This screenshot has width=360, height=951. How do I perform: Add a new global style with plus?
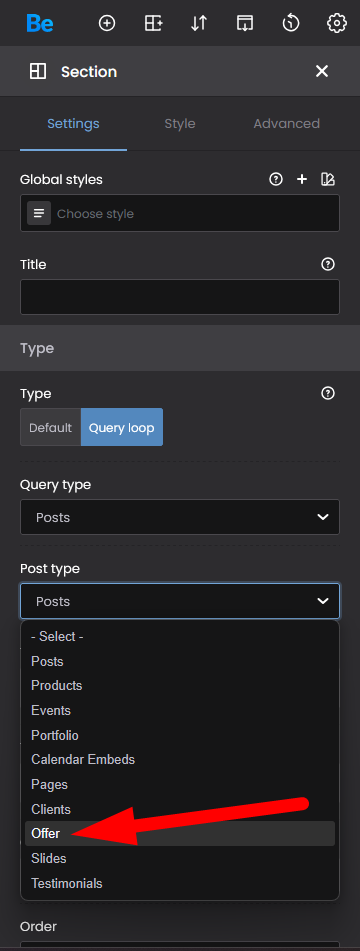302,180
